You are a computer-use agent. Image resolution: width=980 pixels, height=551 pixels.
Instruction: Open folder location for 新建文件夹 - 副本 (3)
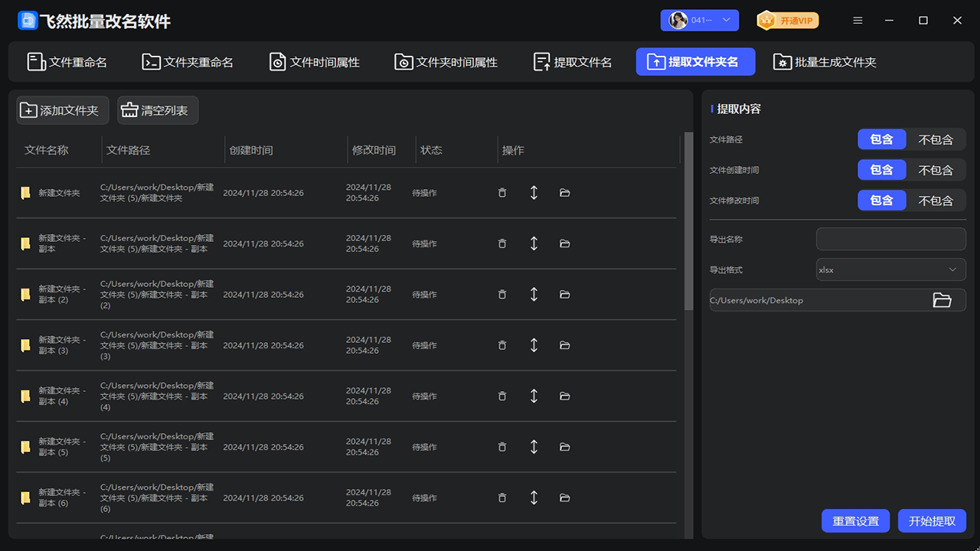click(565, 345)
